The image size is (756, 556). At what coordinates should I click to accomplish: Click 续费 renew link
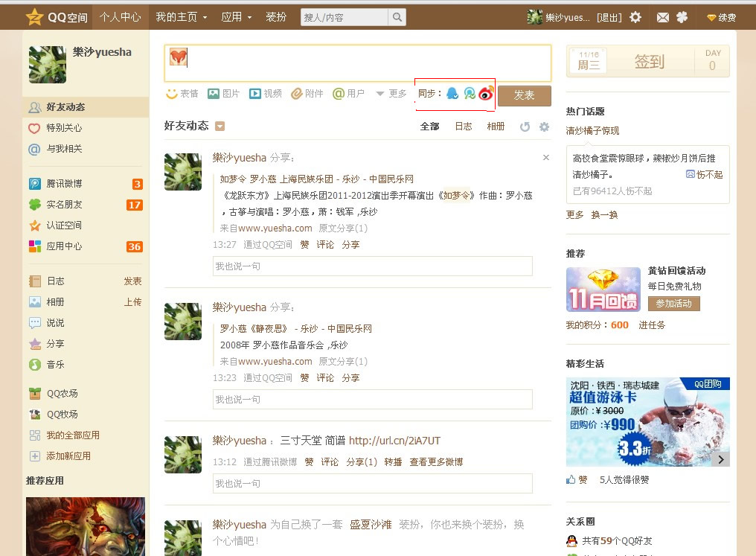(721, 18)
